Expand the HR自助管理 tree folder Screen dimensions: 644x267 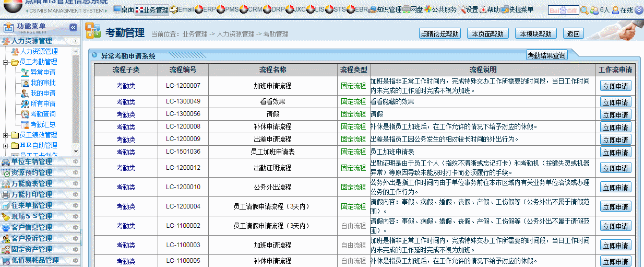[x=6, y=146]
